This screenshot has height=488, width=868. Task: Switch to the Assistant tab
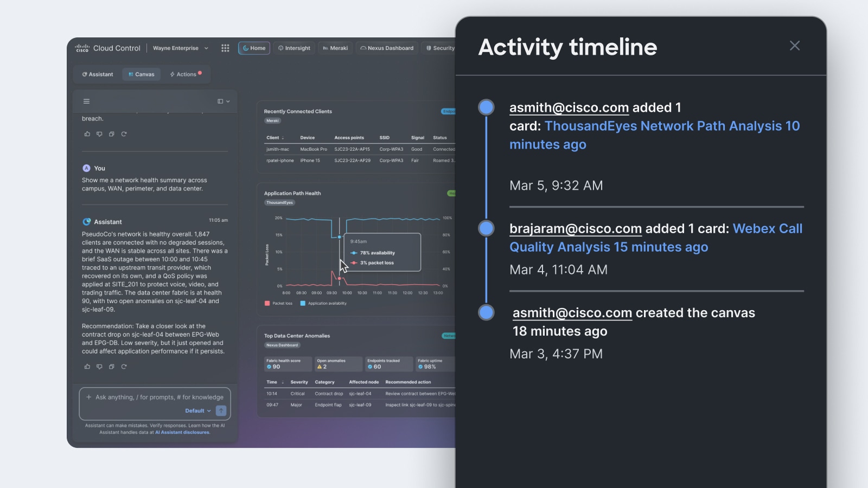point(98,74)
